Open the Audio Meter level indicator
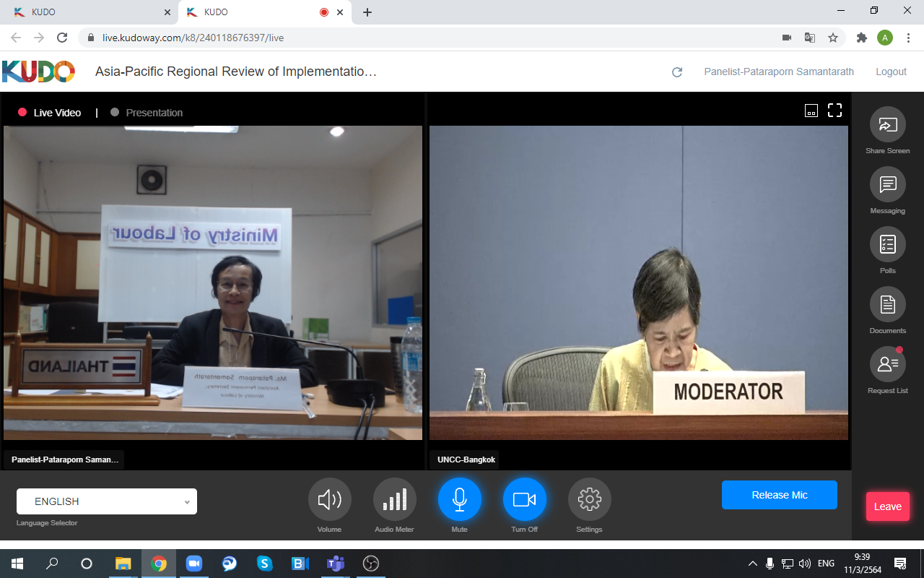This screenshot has height=578, width=924. (394, 499)
